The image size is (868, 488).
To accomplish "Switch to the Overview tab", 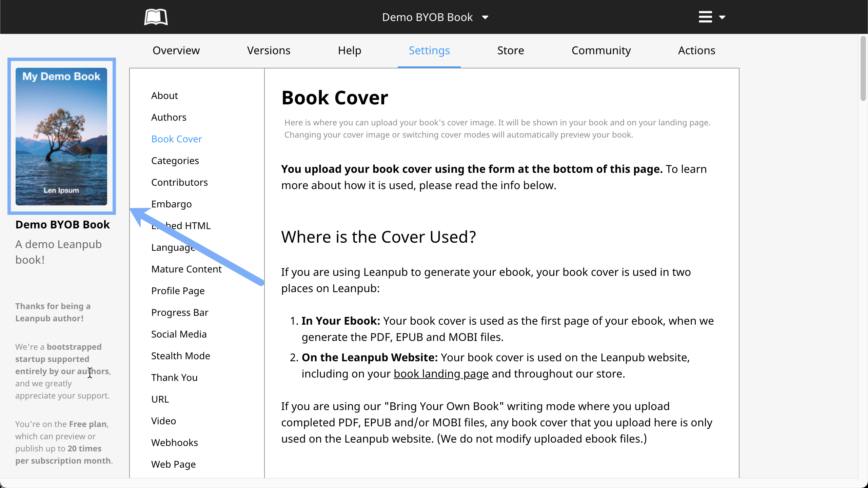I will tap(176, 50).
